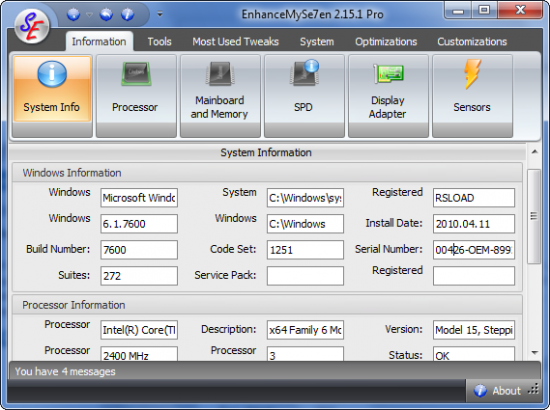This screenshot has width=550, height=410.
Task: Switch to the Customizations tab
Action: click(x=472, y=42)
